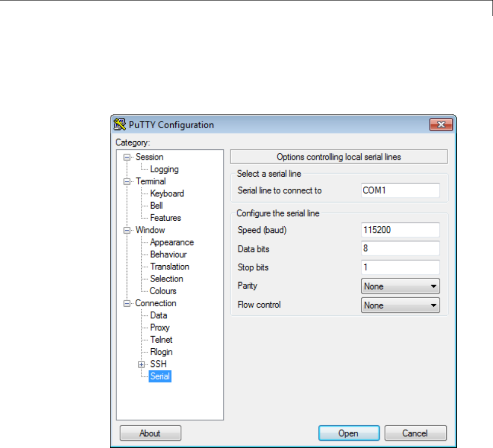Close the PuTTY Configuration dialog
This screenshot has width=493, height=448.
(441, 125)
